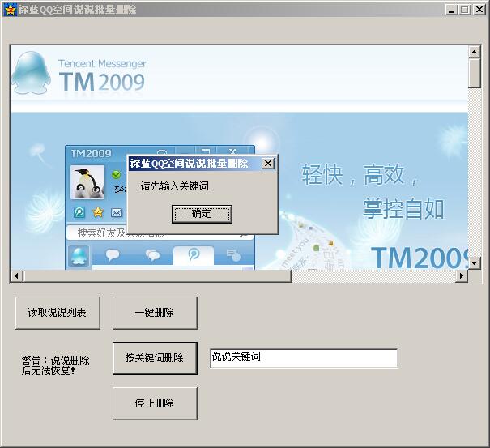Click the 按关键词删除 button
490x448 pixels.
click(155, 358)
